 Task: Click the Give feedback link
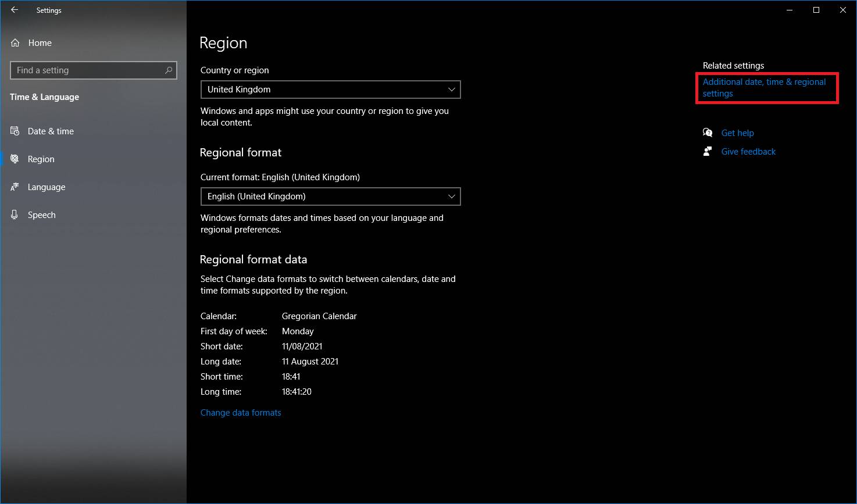[748, 152]
